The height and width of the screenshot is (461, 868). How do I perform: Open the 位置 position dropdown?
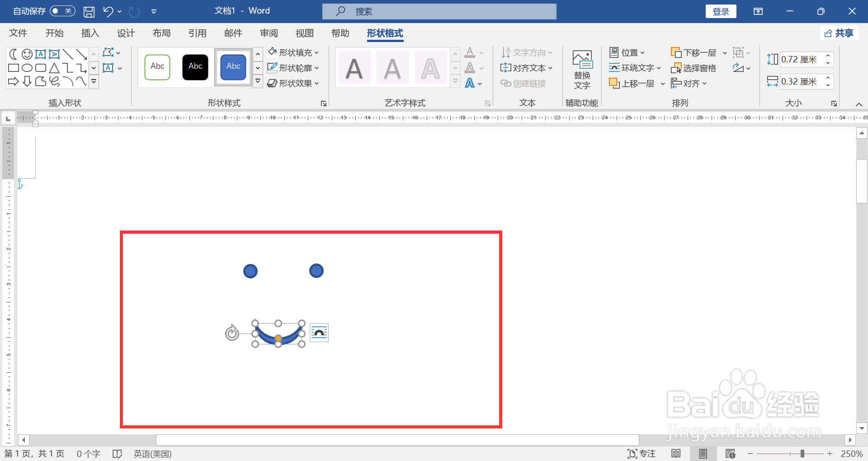627,52
